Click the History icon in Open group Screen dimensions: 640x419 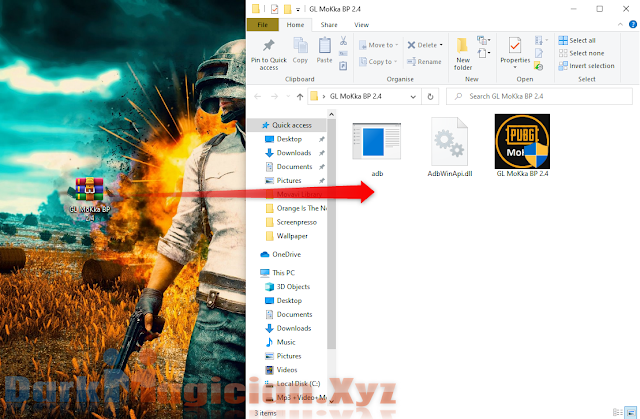pyautogui.click(x=539, y=66)
